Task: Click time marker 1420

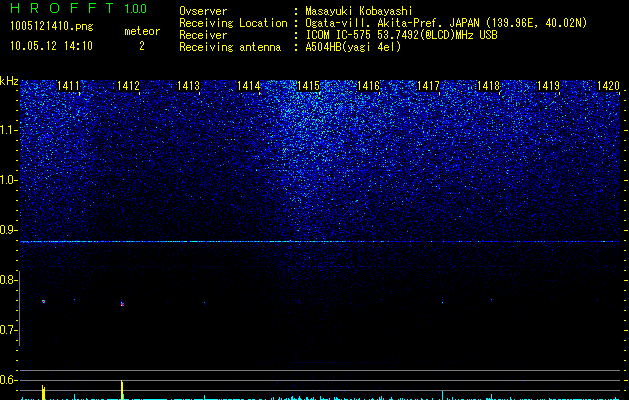Action: tap(609, 86)
